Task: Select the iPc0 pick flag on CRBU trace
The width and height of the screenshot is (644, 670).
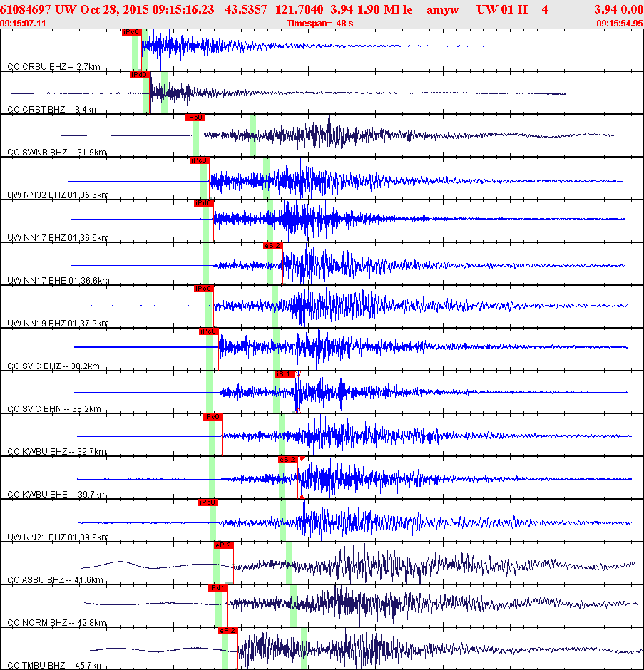Action: click(132, 32)
